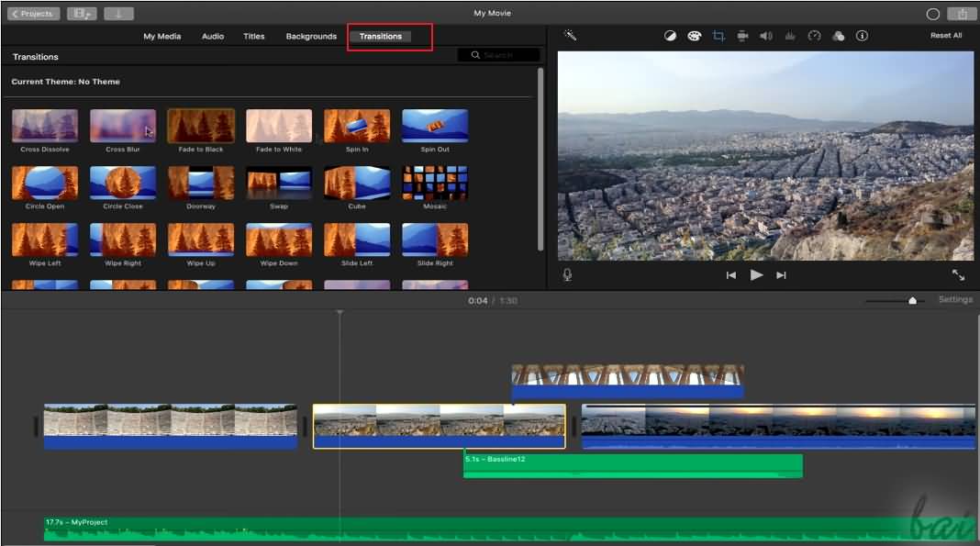Open the clip information panel
The width and height of the screenshot is (980, 546).
point(861,36)
